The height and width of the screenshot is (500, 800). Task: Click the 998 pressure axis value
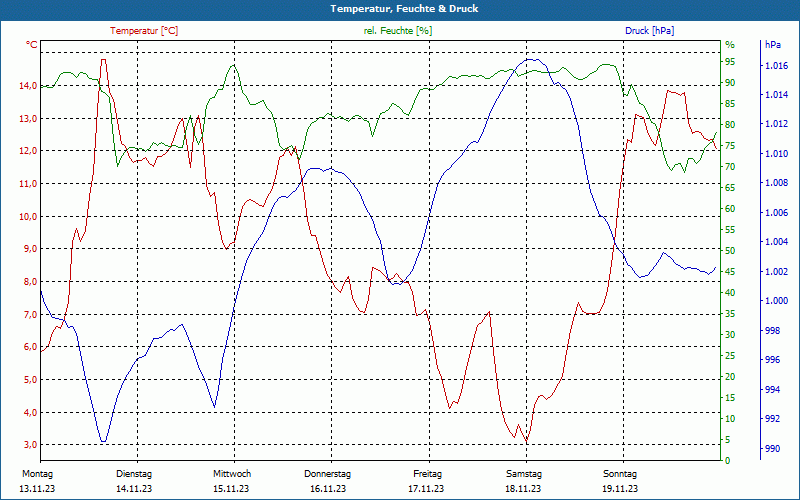[772, 331]
